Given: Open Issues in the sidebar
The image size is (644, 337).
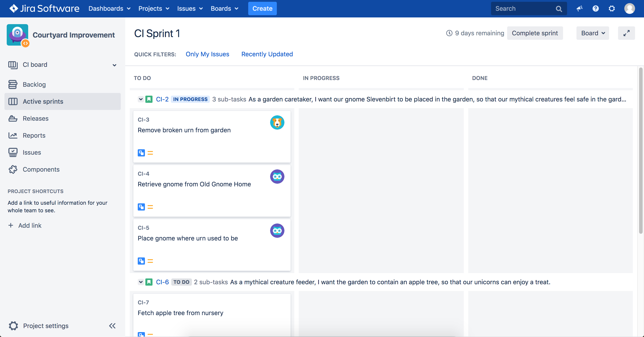Looking at the screenshot, I should [x=63, y=152].
